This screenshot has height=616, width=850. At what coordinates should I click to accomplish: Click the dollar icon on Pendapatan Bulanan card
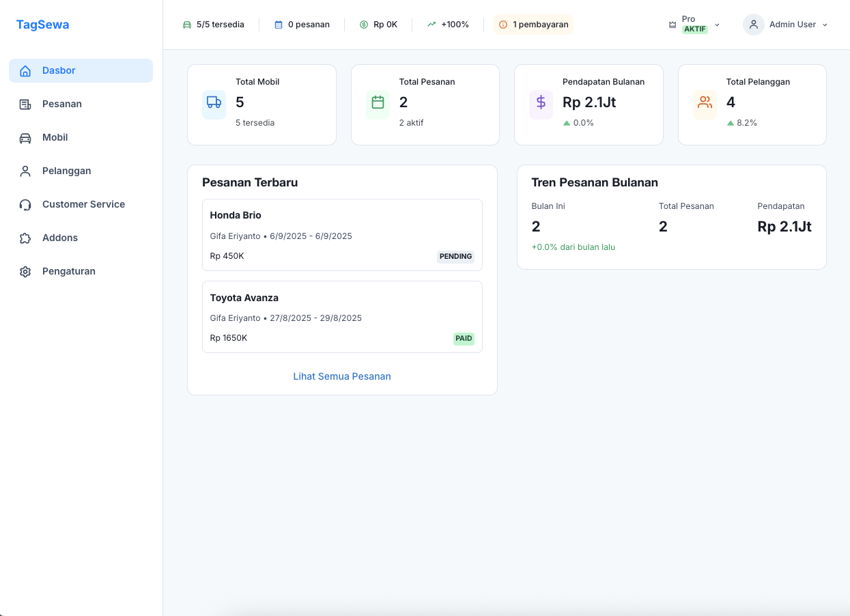click(x=541, y=104)
